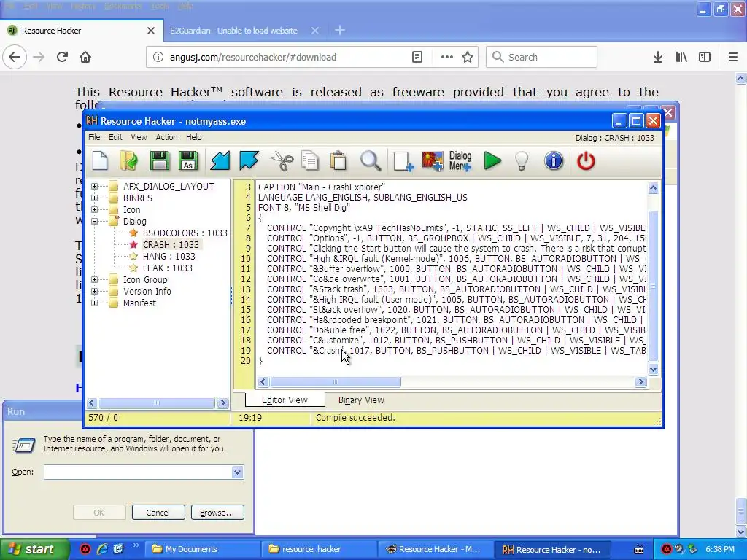Click the browser Search box
The width and height of the screenshot is (747, 560).
coord(542,57)
